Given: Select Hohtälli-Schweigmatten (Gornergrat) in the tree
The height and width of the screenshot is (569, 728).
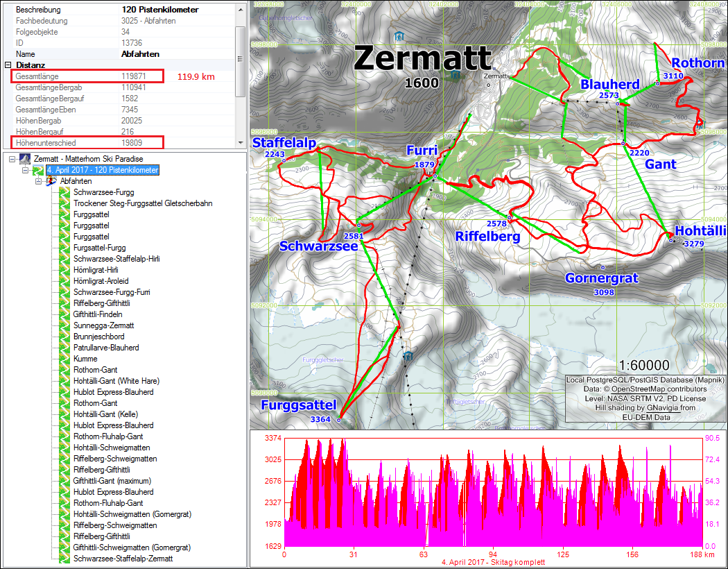Looking at the screenshot, I should [132, 514].
